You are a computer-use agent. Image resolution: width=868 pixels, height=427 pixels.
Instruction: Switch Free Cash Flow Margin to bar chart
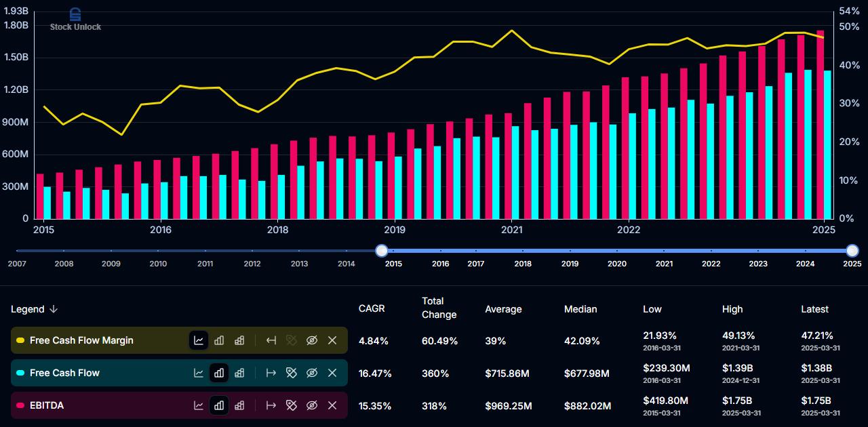(x=219, y=340)
